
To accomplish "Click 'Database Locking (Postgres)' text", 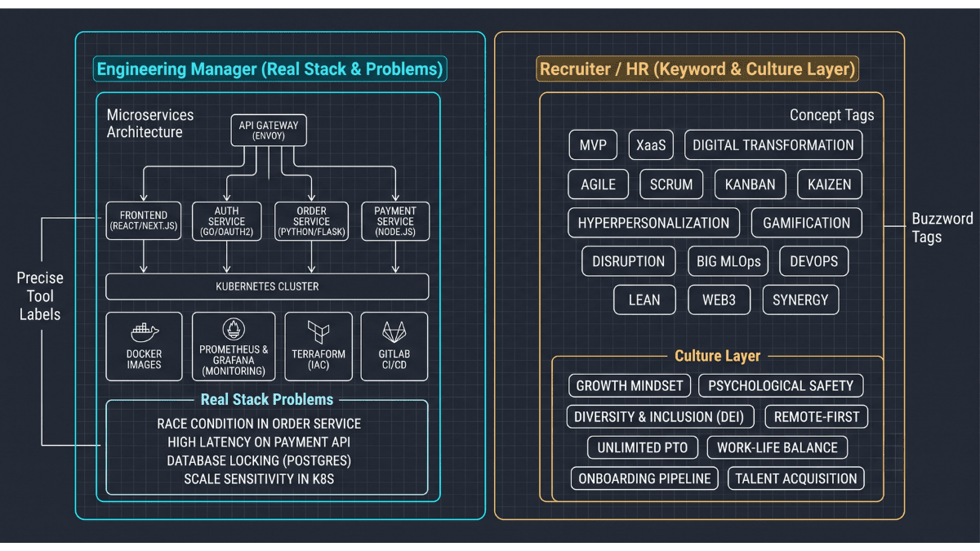I will click(259, 460).
